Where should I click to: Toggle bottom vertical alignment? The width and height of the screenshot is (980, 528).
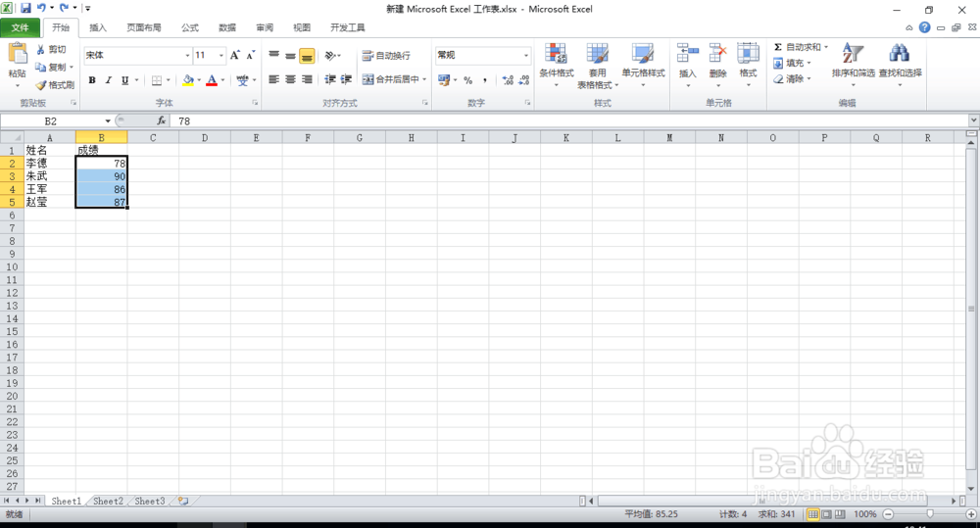pos(307,56)
